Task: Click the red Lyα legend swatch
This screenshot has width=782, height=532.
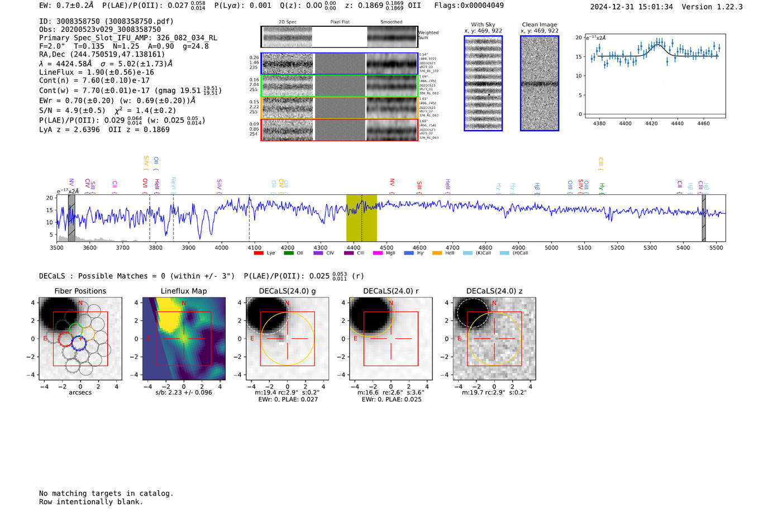Action: (x=258, y=253)
